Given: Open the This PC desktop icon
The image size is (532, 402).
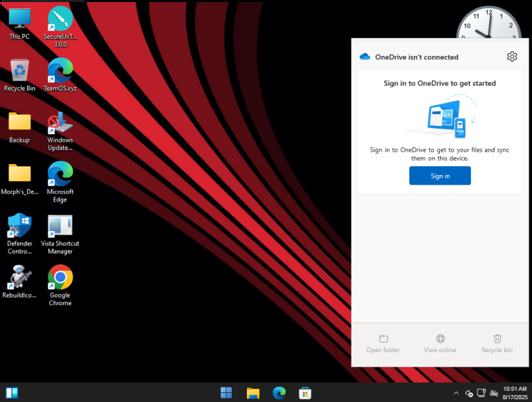Looking at the screenshot, I should pyautogui.click(x=19, y=24).
